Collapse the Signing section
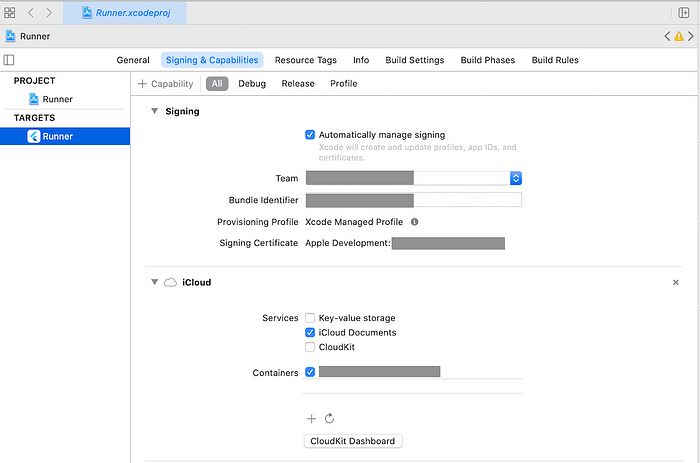Image resolution: width=700 pixels, height=463 pixels. coord(154,111)
